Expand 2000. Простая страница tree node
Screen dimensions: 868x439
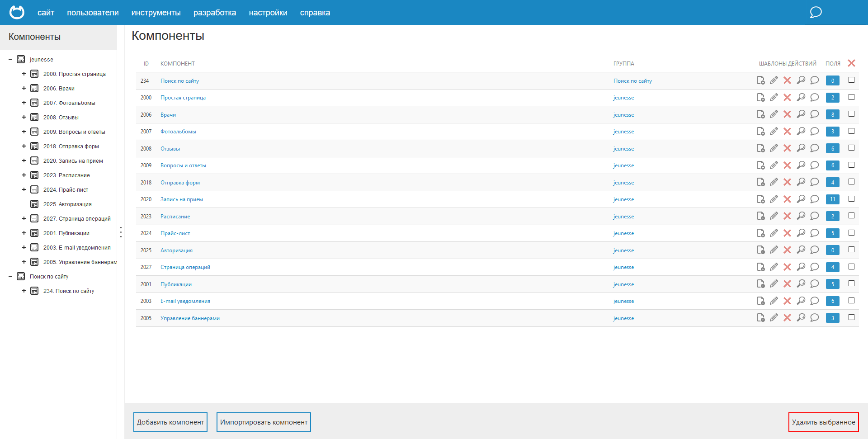click(24, 74)
